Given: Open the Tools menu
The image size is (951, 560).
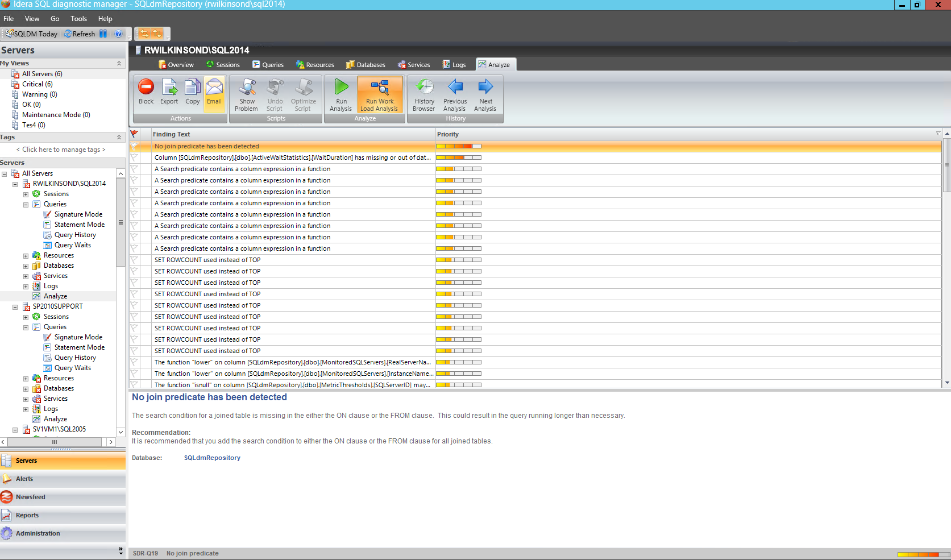Looking at the screenshot, I should click(78, 19).
